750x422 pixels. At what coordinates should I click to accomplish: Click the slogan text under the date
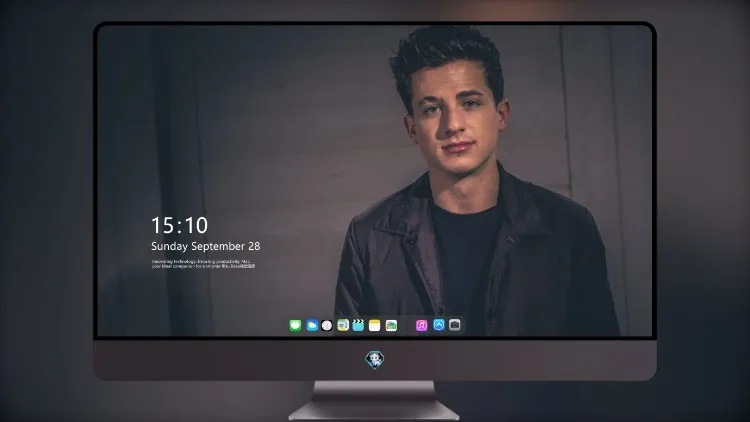pyautogui.click(x=203, y=264)
